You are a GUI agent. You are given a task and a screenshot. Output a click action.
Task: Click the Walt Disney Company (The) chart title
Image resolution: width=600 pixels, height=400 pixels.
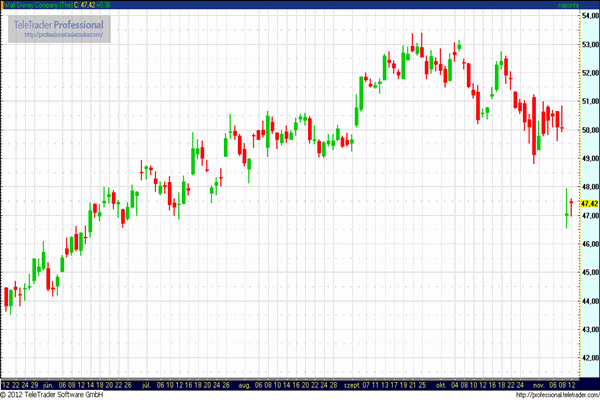click(38, 5)
